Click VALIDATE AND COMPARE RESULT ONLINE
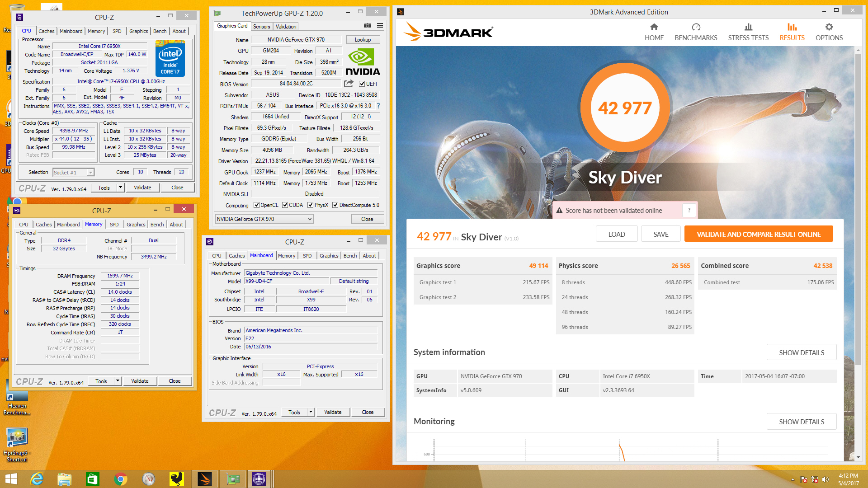Viewport: 868px width, 488px height. [758, 234]
